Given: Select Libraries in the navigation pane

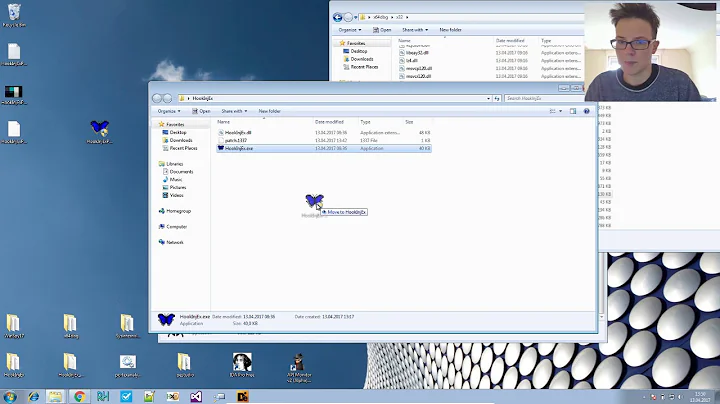Looking at the screenshot, I should click(x=174, y=164).
